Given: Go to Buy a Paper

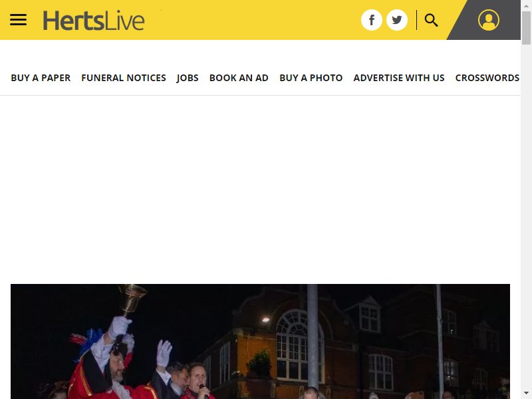Looking at the screenshot, I should click(41, 78).
